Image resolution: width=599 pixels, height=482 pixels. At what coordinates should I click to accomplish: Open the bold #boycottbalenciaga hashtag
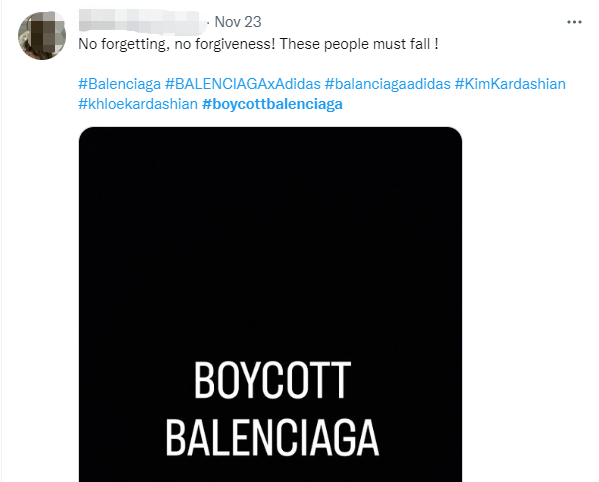pos(272,104)
